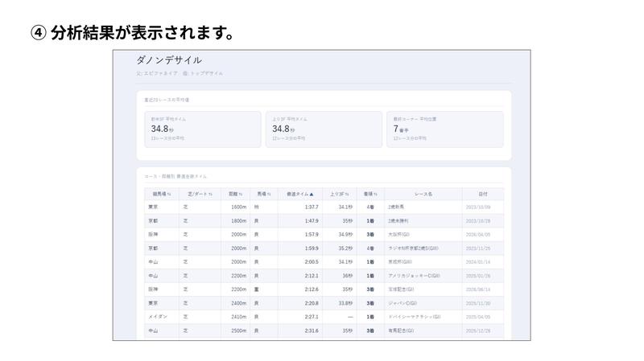Sort the table by 着順 column
This screenshot has width=644, height=361.
tap(370, 194)
